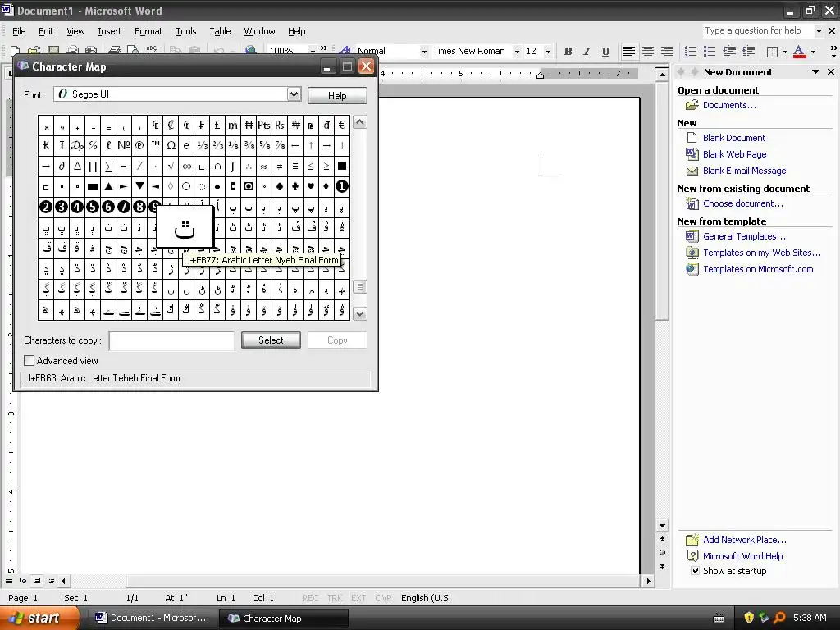Click the Outside Border icon
The height and width of the screenshot is (630, 840).
772,52
